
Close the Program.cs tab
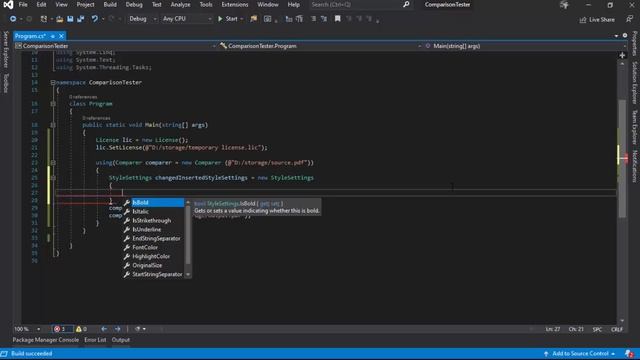(61, 36)
